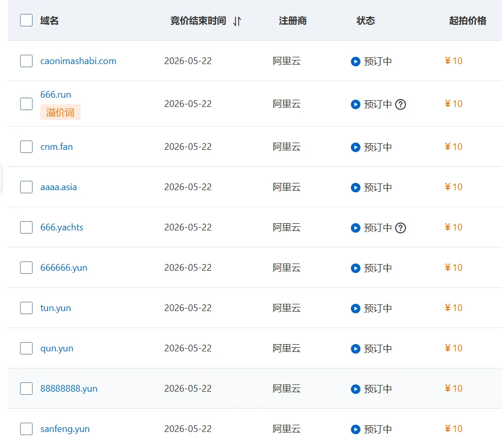Click the 域名 column header
This screenshot has height=448, width=502.
pos(49,21)
